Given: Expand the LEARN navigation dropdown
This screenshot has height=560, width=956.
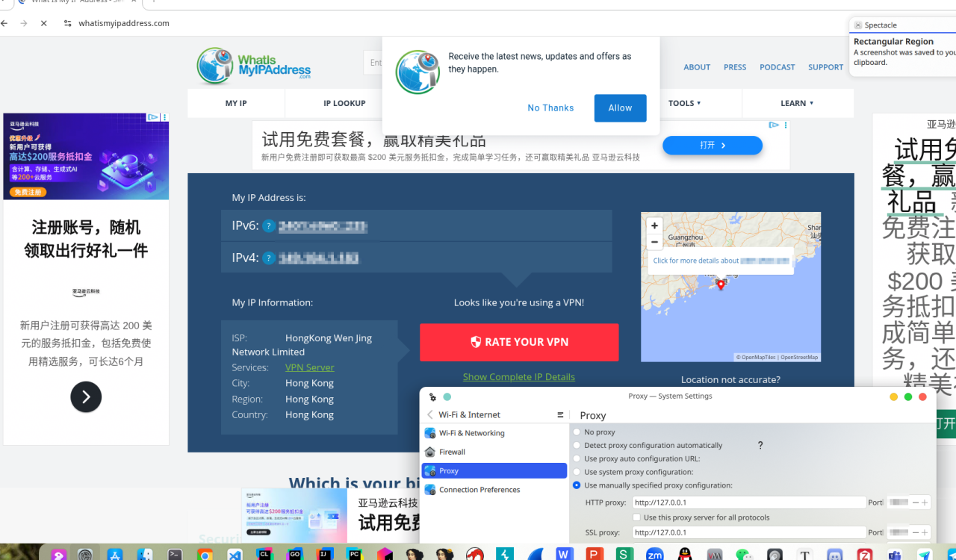Looking at the screenshot, I should coord(797,103).
